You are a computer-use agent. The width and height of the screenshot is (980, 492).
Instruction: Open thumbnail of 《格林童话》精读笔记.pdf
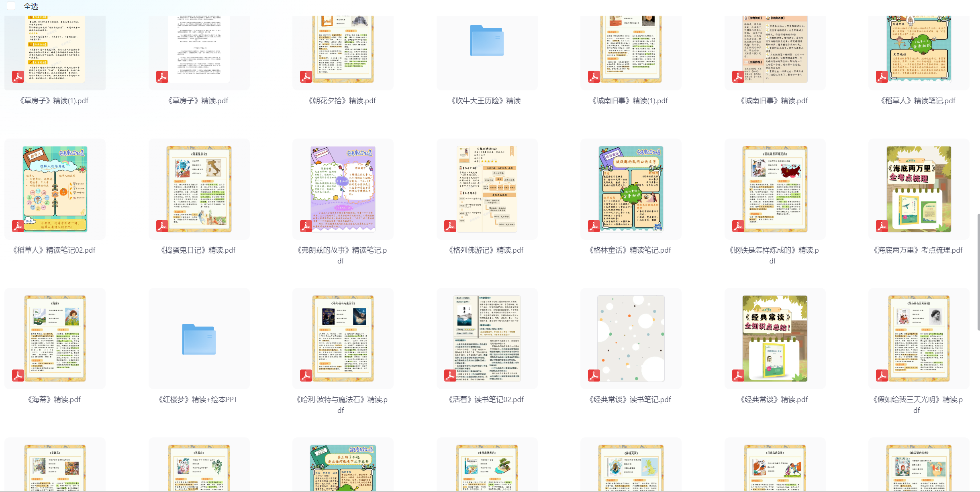coord(631,189)
